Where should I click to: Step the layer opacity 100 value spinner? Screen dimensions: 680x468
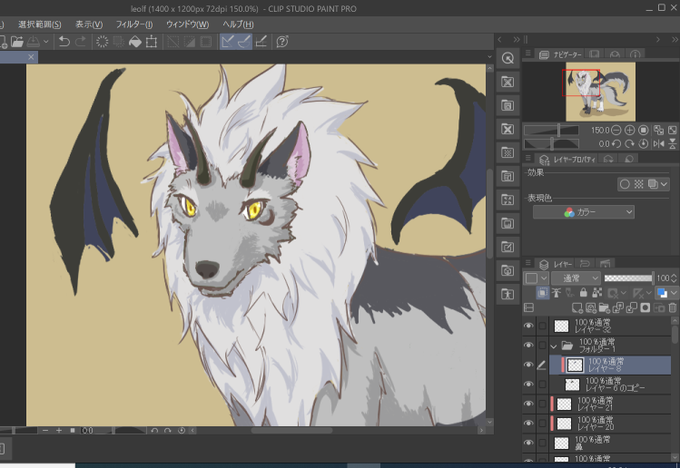[673, 278]
